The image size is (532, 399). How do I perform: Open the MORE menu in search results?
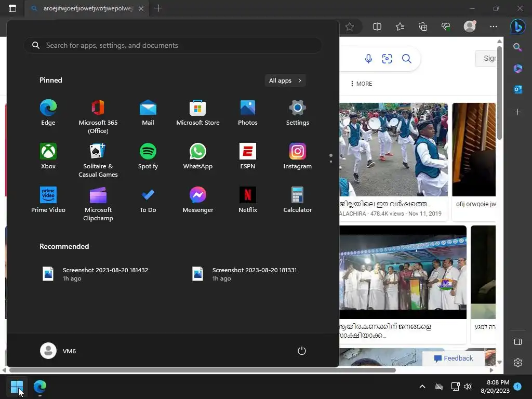(362, 84)
